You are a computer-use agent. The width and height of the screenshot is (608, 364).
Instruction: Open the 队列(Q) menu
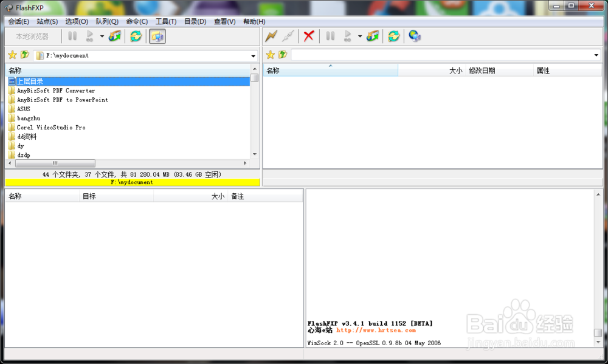[107, 22]
